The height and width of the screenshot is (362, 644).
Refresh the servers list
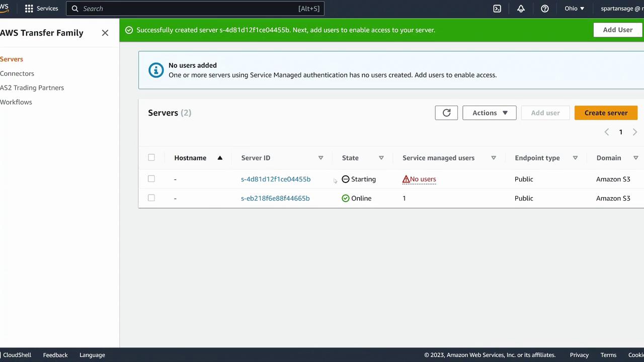[x=446, y=113]
